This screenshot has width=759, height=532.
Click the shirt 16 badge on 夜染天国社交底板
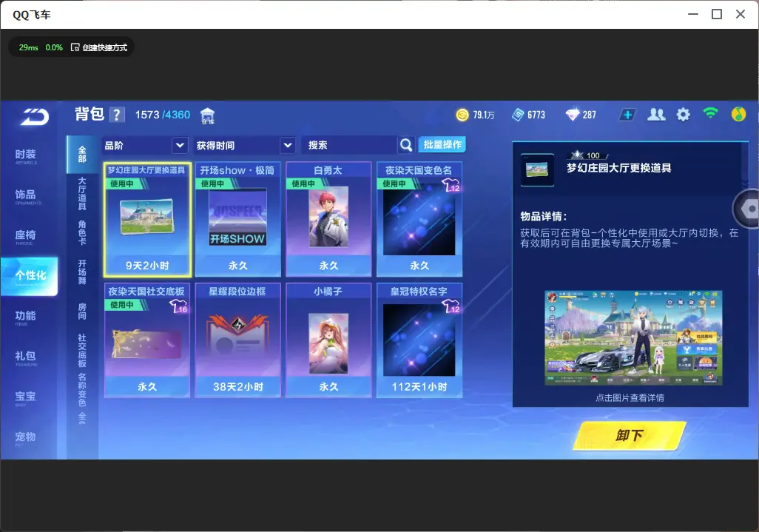178,306
